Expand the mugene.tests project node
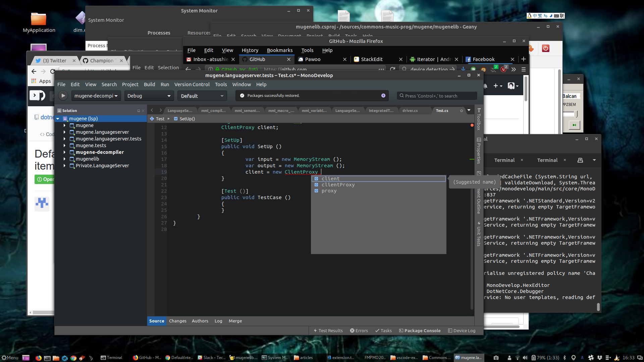The image size is (644, 362). 64,145
